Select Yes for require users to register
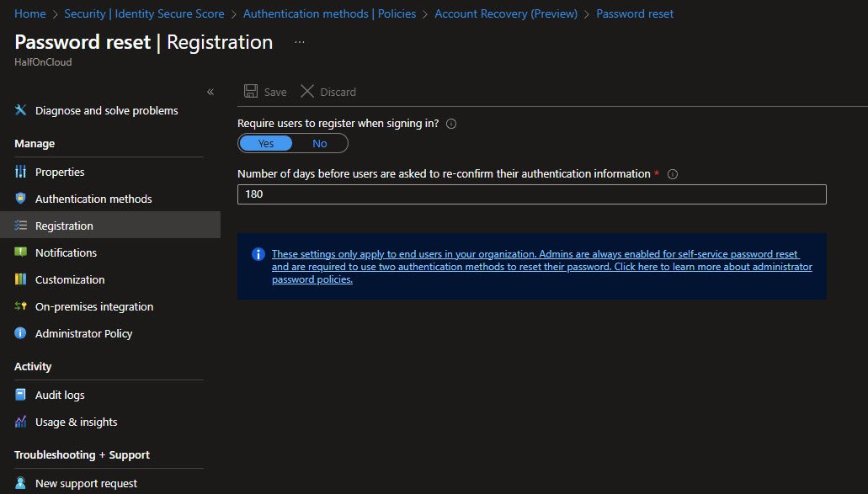This screenshot has width=868, height=494. coord(266,143)
